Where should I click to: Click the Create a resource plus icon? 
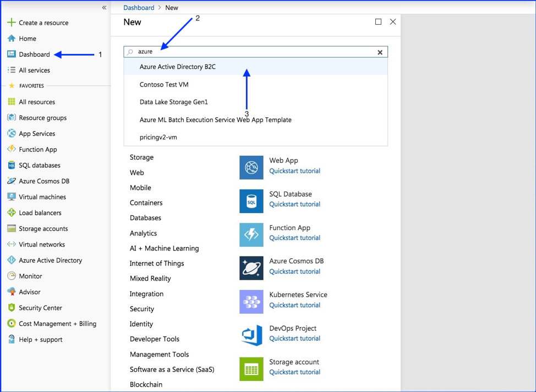tap(11, 23)
